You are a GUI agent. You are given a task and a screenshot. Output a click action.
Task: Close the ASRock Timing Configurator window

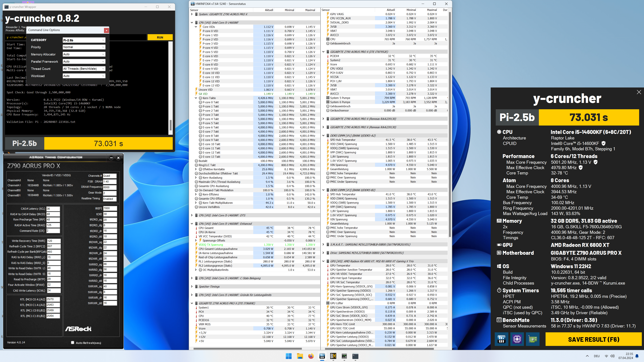tap(119, 158)
